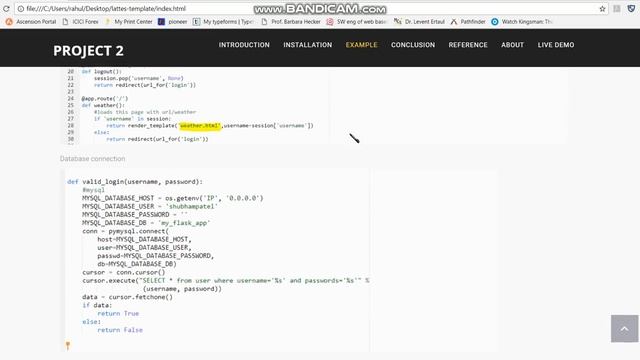Image resolution: width=640 pixels, height=360 pixels.
Task: Click the small orange pin icon below the code
Action: 68,346
